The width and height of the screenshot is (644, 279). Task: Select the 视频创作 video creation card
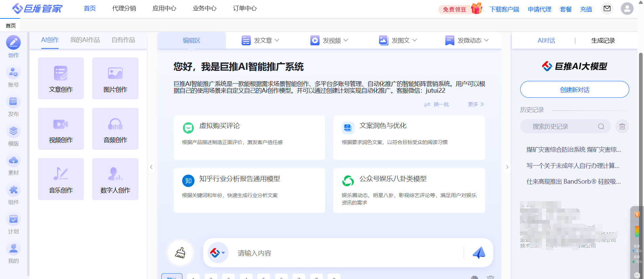tap(61, 129)
